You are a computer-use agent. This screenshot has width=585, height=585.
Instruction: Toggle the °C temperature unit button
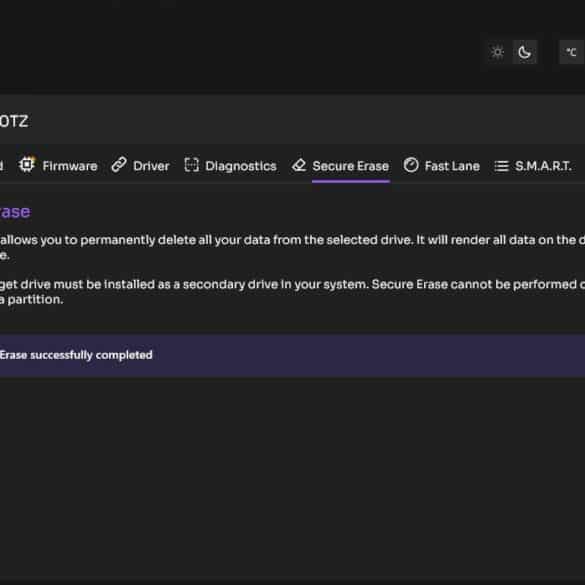point(571,52)
